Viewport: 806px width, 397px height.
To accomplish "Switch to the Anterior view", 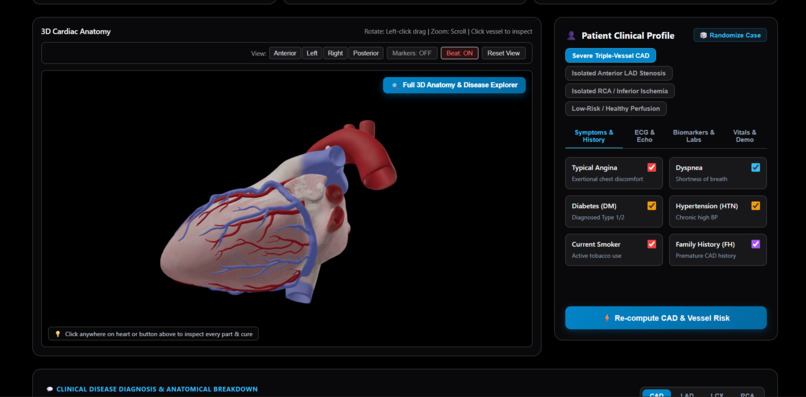I will point(285,53).
